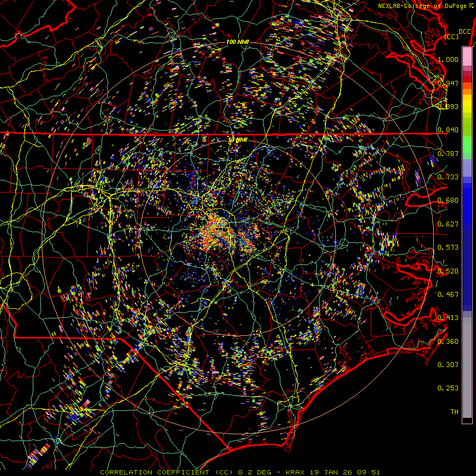This screenshot has height=476, width=476.
Task: Click the 0.360 color scale label
Action: click(448, 342)
